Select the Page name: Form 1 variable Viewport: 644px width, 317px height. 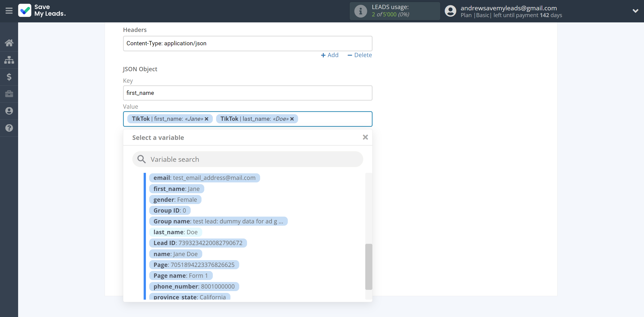pyautogui.click(x=181, y=276)
